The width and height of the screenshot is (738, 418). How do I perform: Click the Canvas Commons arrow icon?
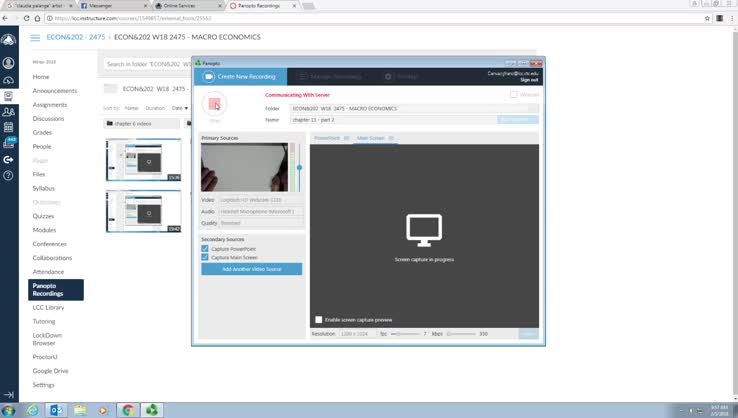point(8,160)
